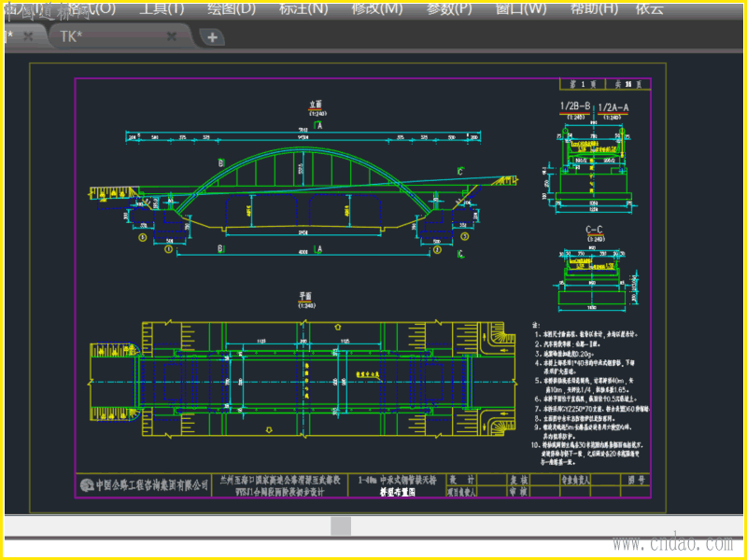
Task: Open the 参数(P) Parametric menu
Action: click(449, 8)
